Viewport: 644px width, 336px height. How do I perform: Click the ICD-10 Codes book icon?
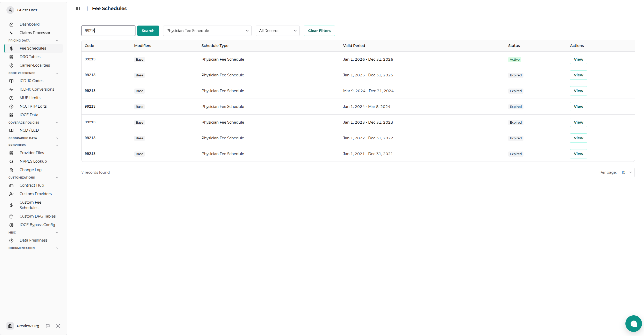click(x=11, y=81)
